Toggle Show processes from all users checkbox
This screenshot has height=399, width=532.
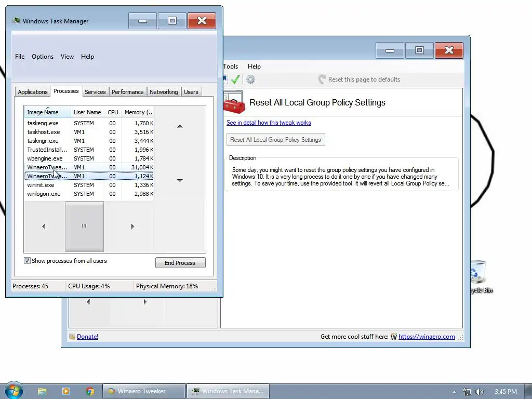pos(27,261)
